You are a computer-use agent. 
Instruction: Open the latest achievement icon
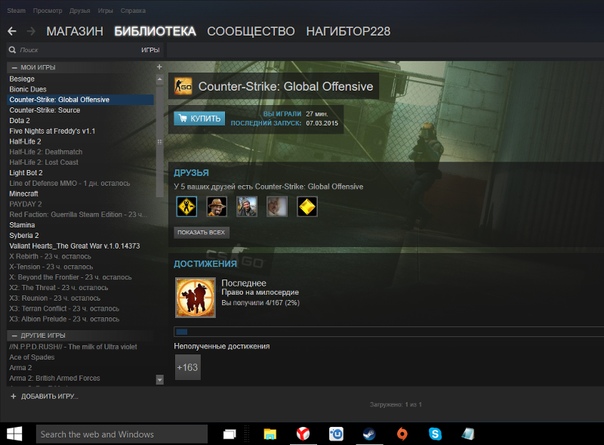click(x=195, y=297)
